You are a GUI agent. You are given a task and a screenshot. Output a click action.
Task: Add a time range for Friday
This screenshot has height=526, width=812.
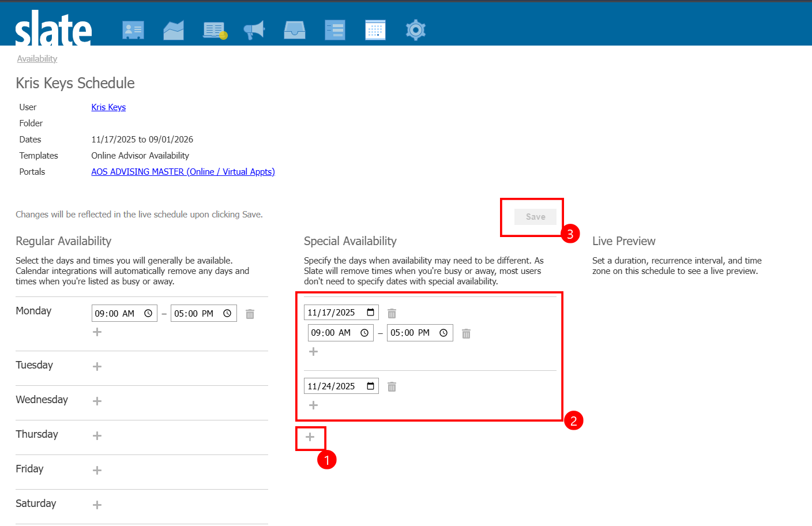click(x=97, y=470)
